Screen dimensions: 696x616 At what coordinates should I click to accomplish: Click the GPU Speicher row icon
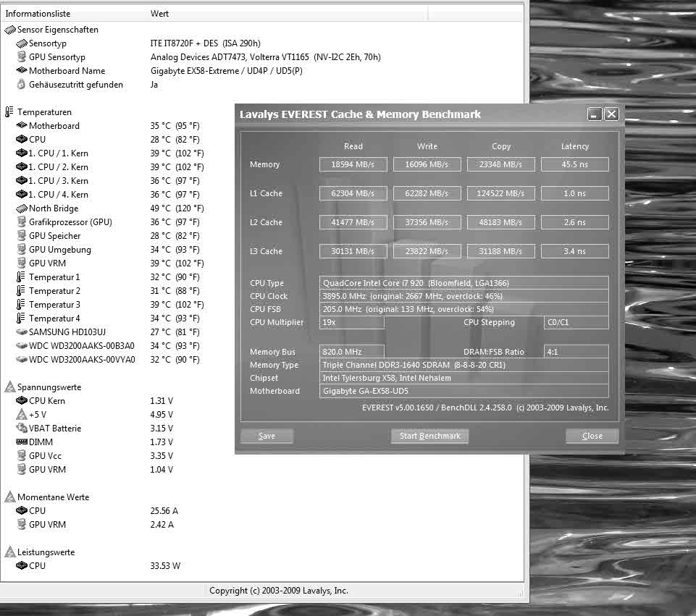tap(21, 235)
